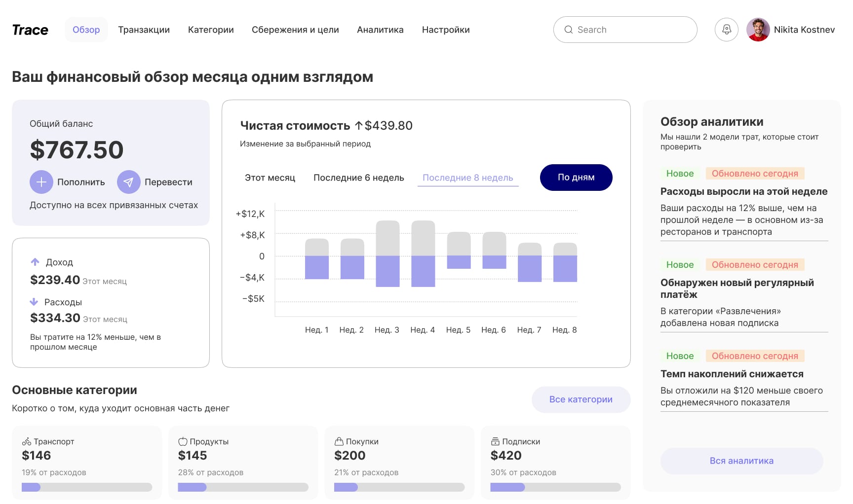Click the plus icon for Пополнить
Viewport: 853px width, 504px height.
point(41,182)
